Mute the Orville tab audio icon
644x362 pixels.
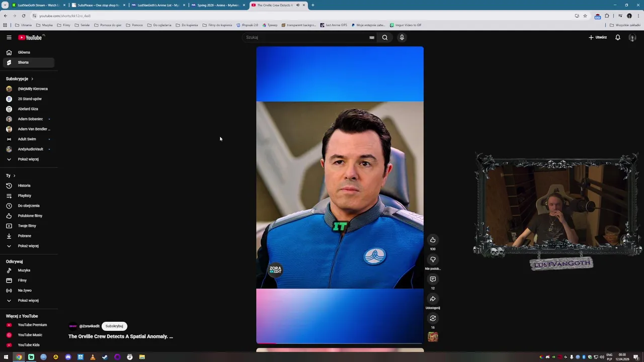tap(297, 5)
